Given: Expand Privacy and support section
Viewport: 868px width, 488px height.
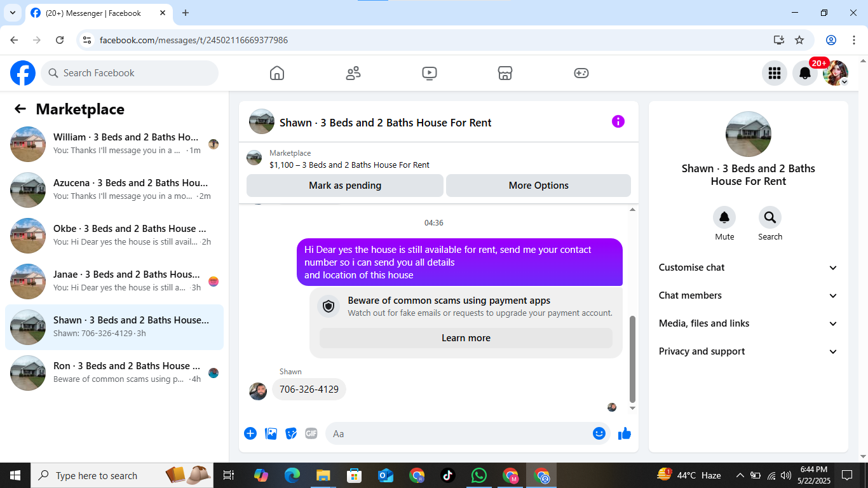Looking at the screenshot, I should click(749, 351).
